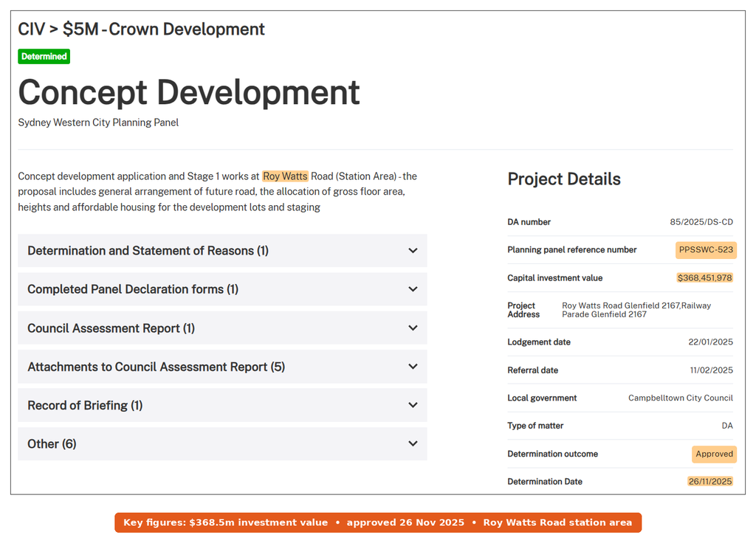Expand the Other (6) section
756x543 pixels.
(x=222, y=443)
